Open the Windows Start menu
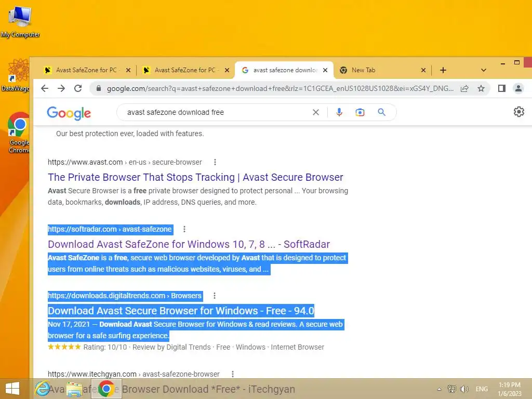Viewport: 532px width, 399px height. 12,389
